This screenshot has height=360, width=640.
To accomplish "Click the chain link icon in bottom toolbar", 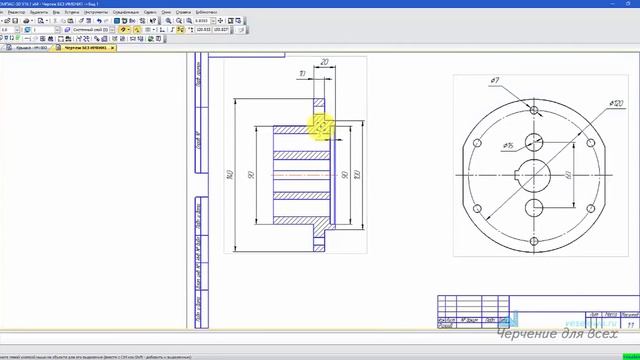I will tap(96, 39).
